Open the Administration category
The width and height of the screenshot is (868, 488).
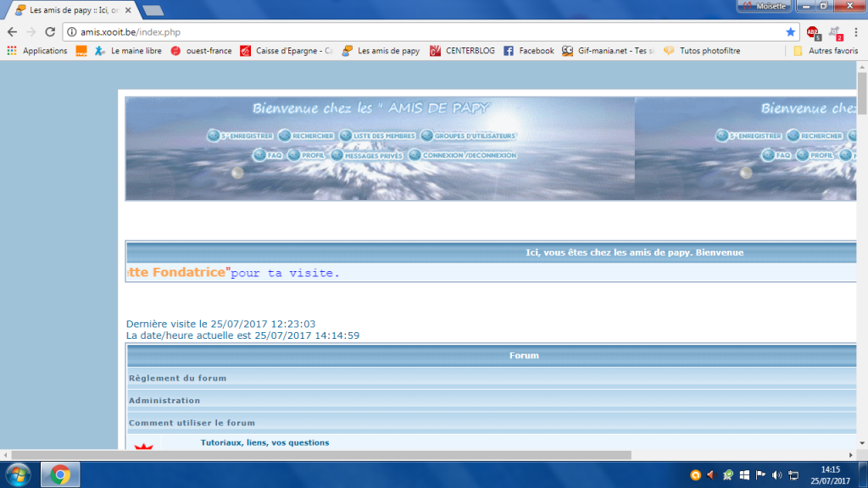point(164,400)
